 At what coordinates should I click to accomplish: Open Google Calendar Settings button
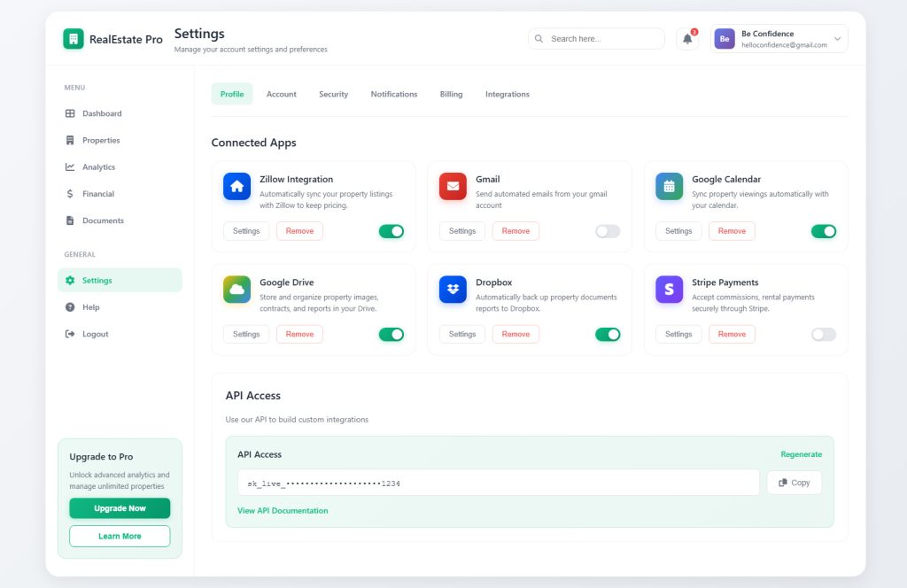click(678, 231)
